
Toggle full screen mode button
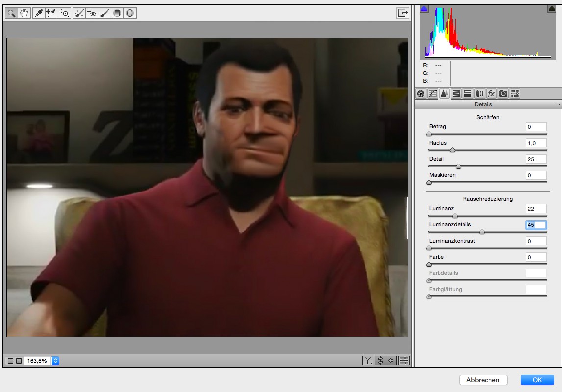pos(402,13)
